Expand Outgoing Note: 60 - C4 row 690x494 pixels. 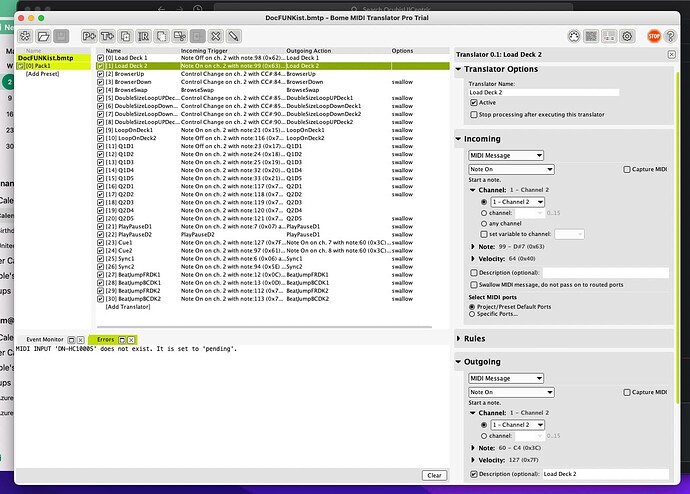473,448
